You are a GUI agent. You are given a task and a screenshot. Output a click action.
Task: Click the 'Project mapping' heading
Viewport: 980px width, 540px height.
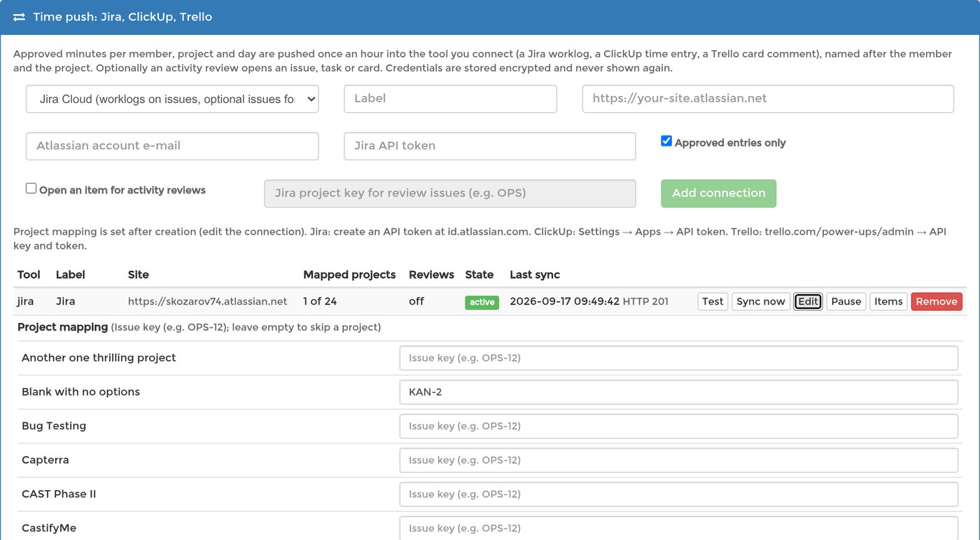(63, 327)
